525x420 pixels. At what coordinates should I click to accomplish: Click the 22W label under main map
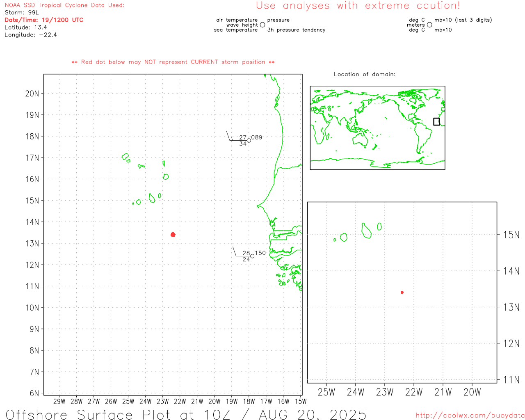[180, 402]
